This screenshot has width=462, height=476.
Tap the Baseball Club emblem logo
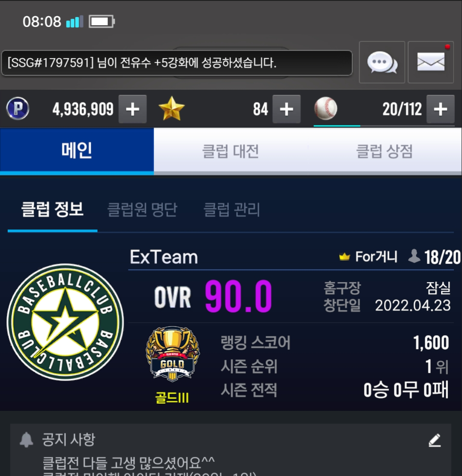pyautogui.click(x=65, y=322)
